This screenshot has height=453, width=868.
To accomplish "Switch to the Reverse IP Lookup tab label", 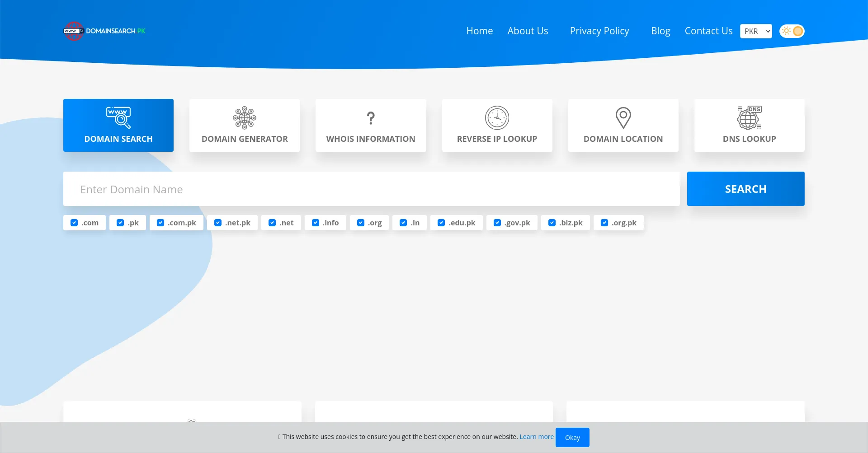I will (497, 139).
